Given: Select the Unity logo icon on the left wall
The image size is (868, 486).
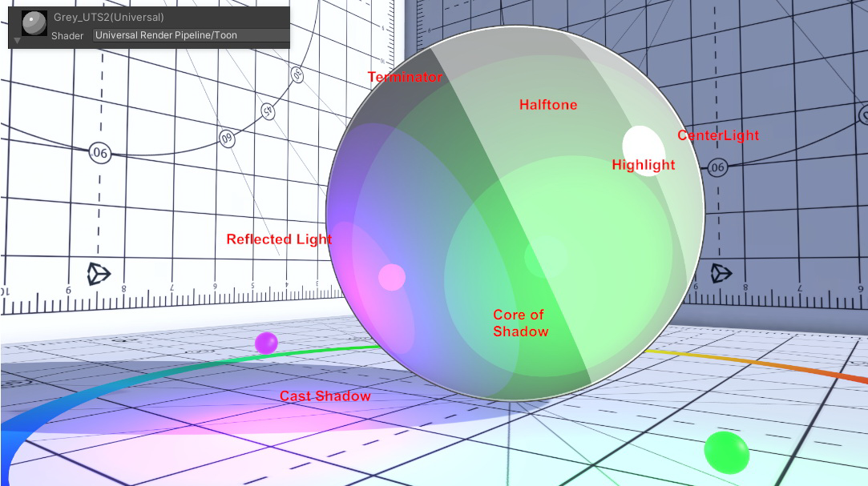Looking at the screenshot, I should click(98, 275).
